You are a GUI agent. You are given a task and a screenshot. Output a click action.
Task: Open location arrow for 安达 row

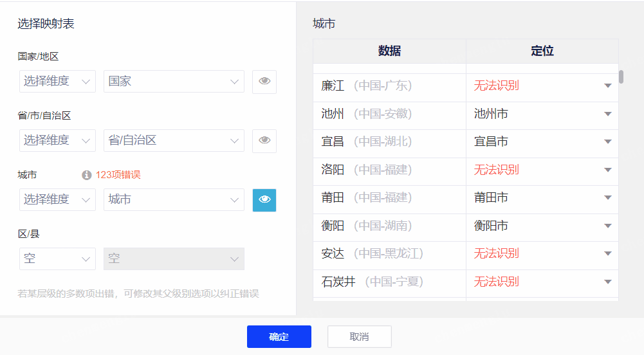pos(607,254)
